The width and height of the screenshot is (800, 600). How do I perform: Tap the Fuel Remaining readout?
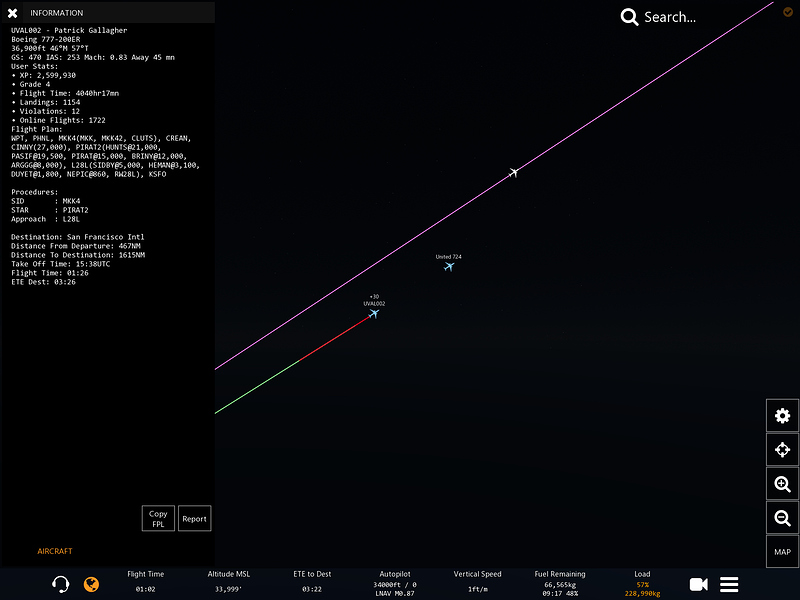coord(560,584)
